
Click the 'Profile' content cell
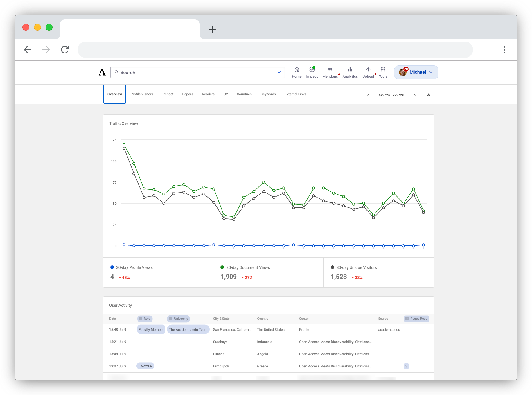tap(304, 330)
